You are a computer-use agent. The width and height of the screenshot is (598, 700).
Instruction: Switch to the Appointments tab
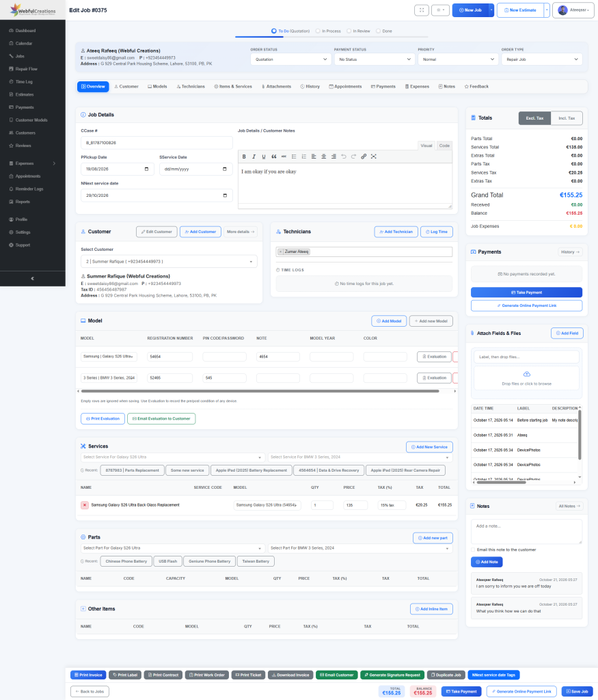coord(345,87)
